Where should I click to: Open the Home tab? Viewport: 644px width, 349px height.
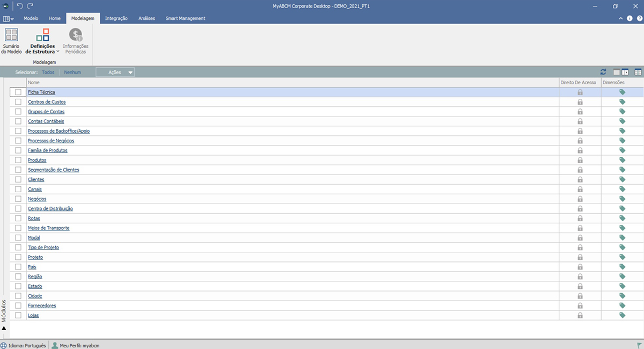tap(55, 18)
